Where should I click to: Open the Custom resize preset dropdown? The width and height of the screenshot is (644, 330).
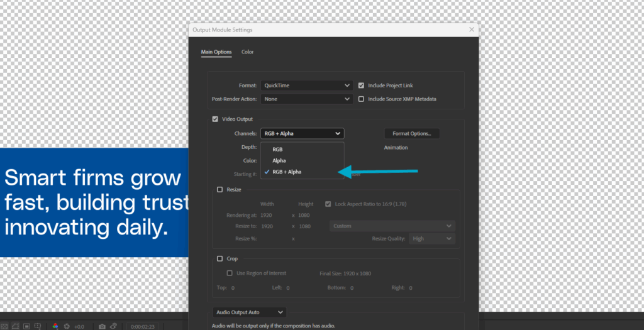(392, 226)
